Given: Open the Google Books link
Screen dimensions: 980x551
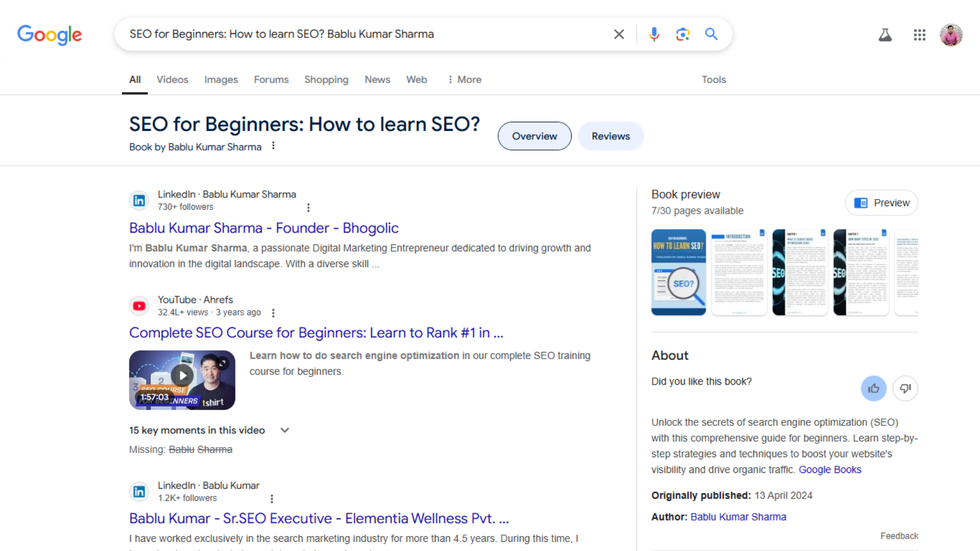Looking at the screenshot, I should 829,469.
